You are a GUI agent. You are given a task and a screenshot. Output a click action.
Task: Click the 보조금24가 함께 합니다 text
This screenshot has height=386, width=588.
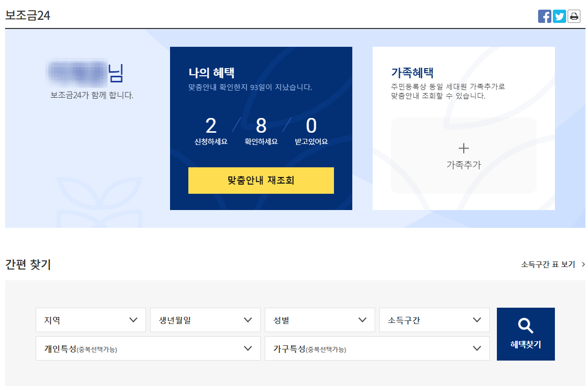[92, 95]
